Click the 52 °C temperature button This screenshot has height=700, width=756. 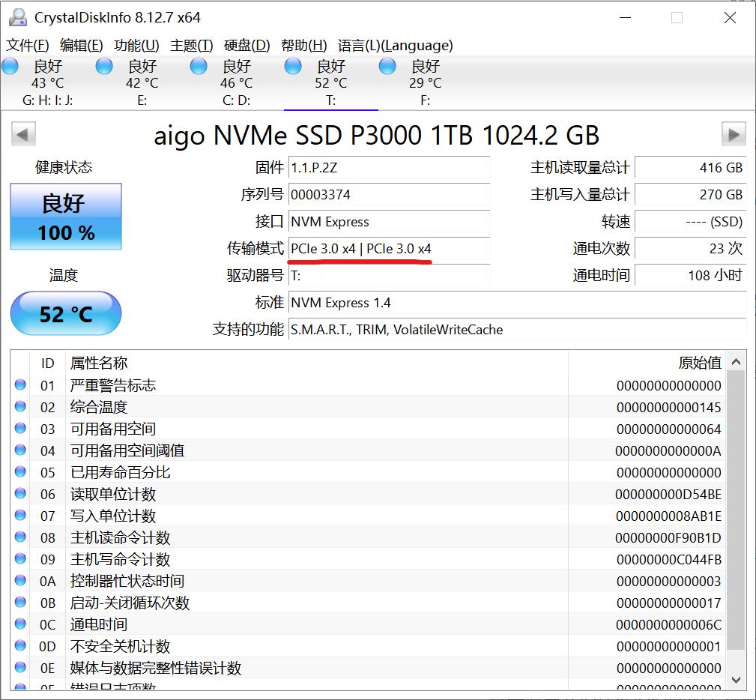click(x=66, y=313)
